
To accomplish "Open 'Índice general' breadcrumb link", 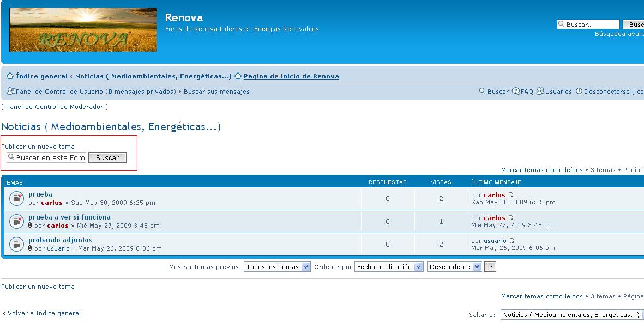I will 41,76.
